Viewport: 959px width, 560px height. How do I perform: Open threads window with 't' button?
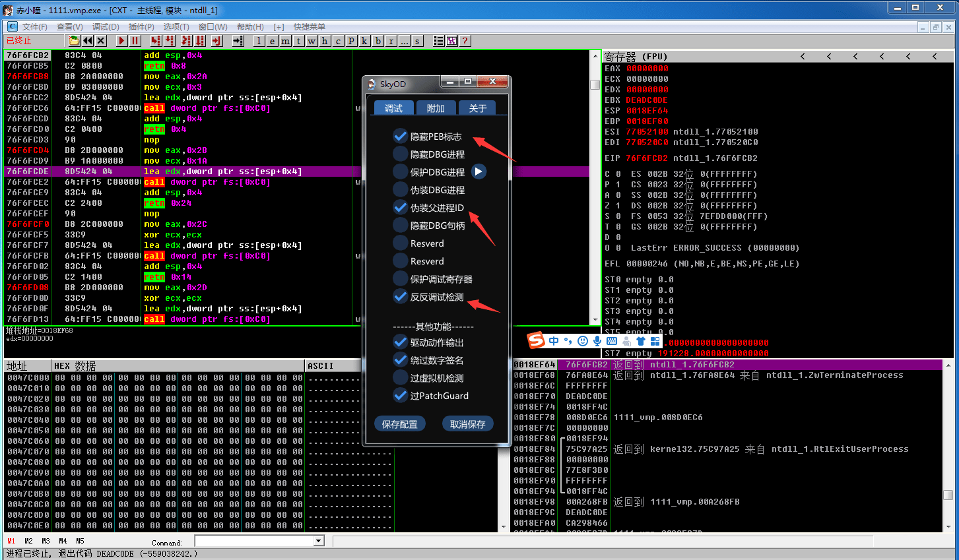(x=298, y=41)
